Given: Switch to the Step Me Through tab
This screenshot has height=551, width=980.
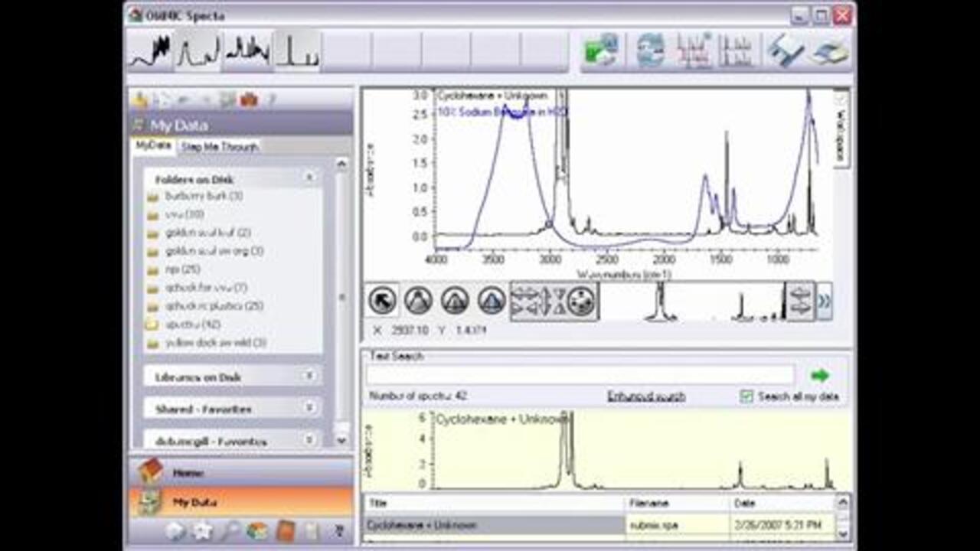Looking at the screenshot, I should [x=220, y=146].
